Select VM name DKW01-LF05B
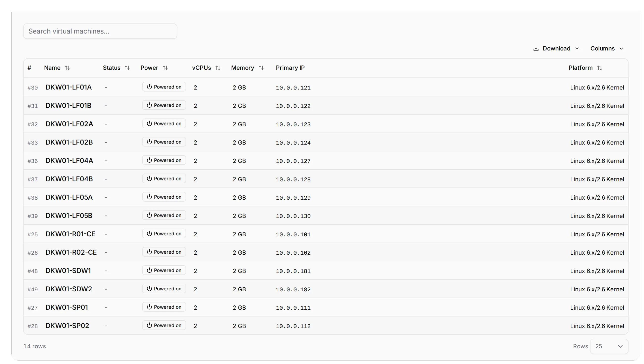Image resolution: width=644 pixels, height=364 pixels. click(x=69, y=215)
